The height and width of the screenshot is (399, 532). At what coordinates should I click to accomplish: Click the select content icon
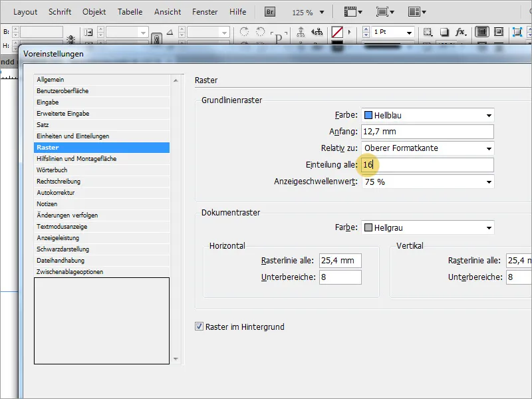coord(317,32)
